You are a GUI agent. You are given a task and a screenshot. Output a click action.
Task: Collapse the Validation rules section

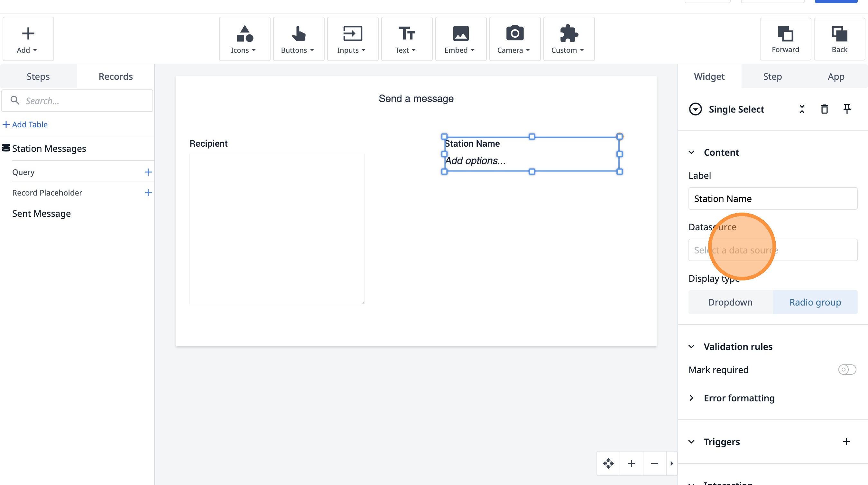pos(691,347)
